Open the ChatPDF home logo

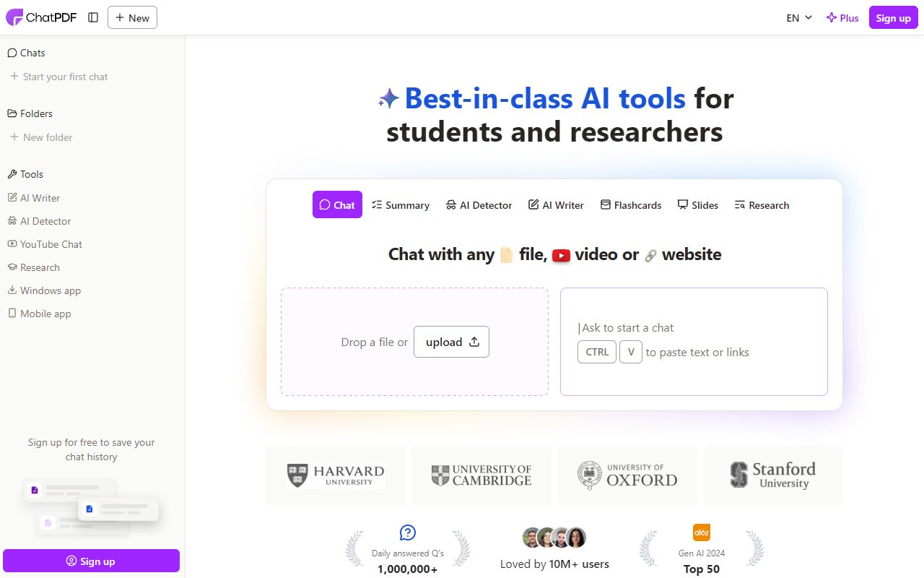[x=41, y=17]
